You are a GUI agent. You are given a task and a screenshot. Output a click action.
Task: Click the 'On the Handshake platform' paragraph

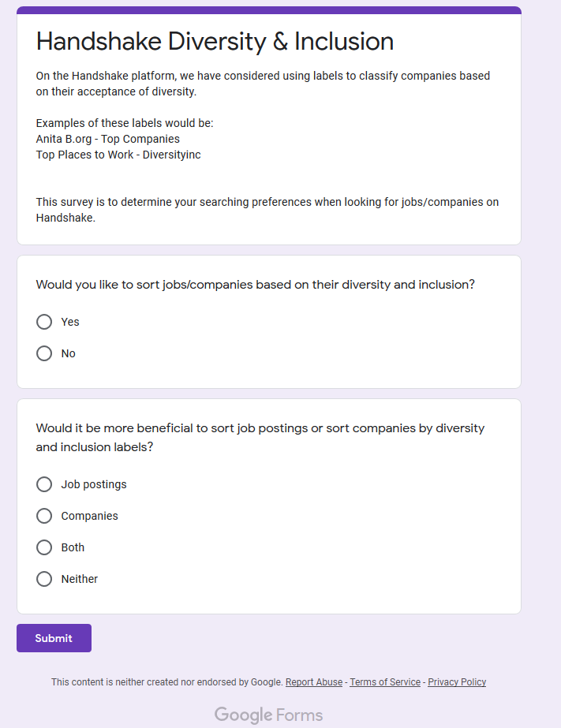point(263,84)
